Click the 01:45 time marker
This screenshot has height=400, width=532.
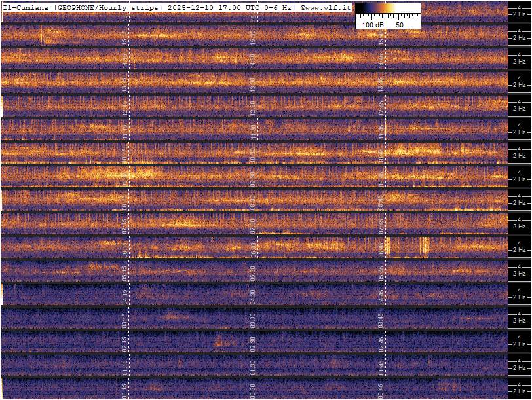click(x=381, y=366)
